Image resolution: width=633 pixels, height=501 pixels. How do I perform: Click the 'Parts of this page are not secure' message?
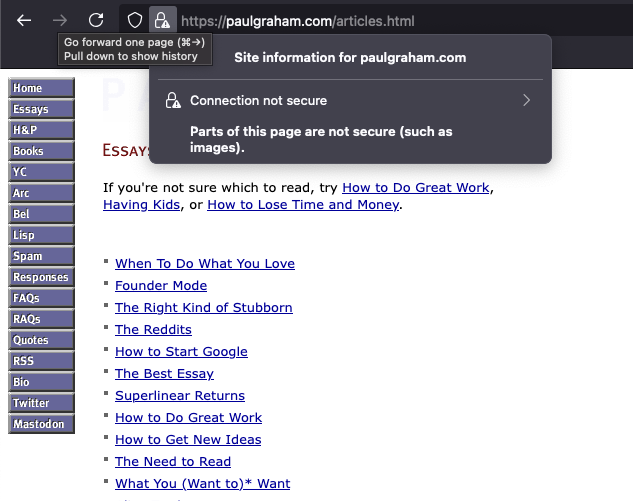pos(321,140)
